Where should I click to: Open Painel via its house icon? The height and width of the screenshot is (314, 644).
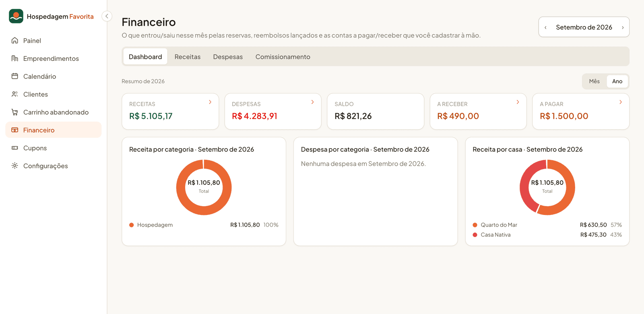(x=15, y=41)
